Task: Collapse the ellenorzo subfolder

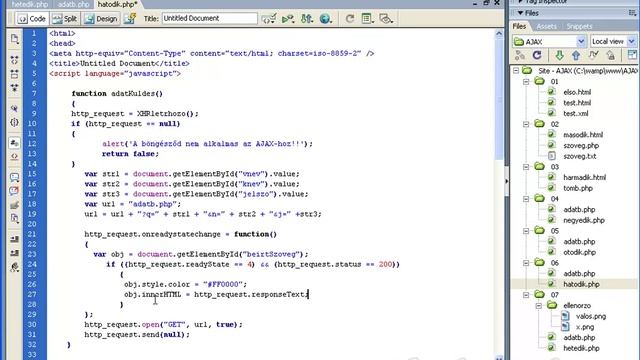Action: coord(539,305)
